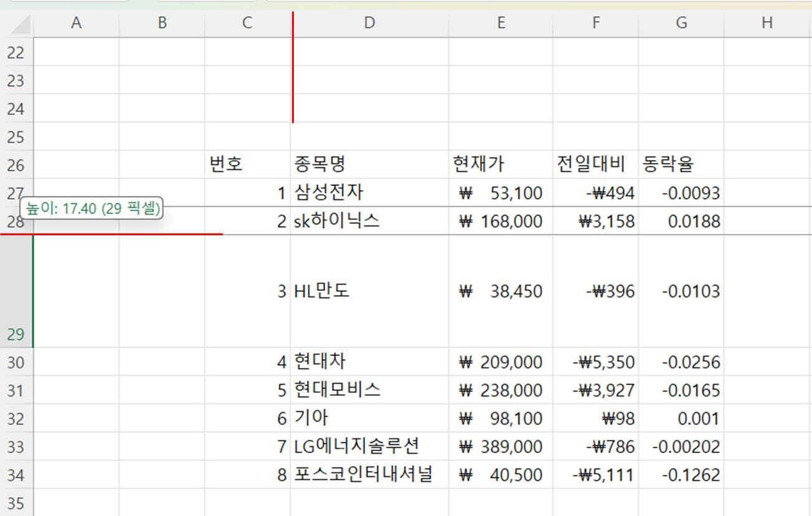Image resolution: width=812 pixels, height=516 pixels.
Task: Select row 33 header
Action: pos(16,447)
